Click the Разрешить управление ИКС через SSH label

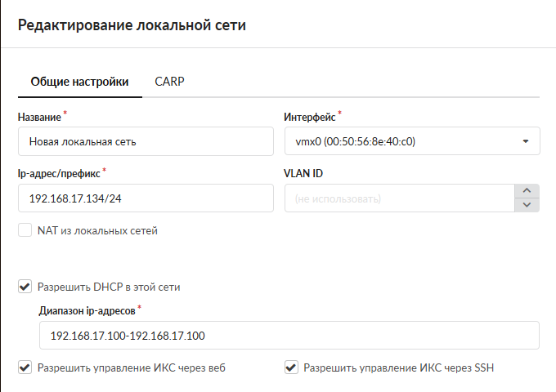pyautogui.click(x=398, y=368)
